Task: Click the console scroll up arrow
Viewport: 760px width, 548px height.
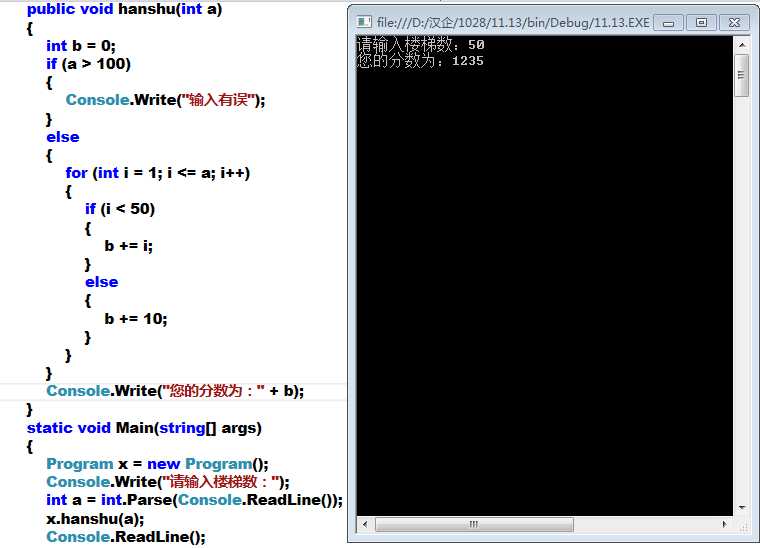Action: [x=742, y=45]
